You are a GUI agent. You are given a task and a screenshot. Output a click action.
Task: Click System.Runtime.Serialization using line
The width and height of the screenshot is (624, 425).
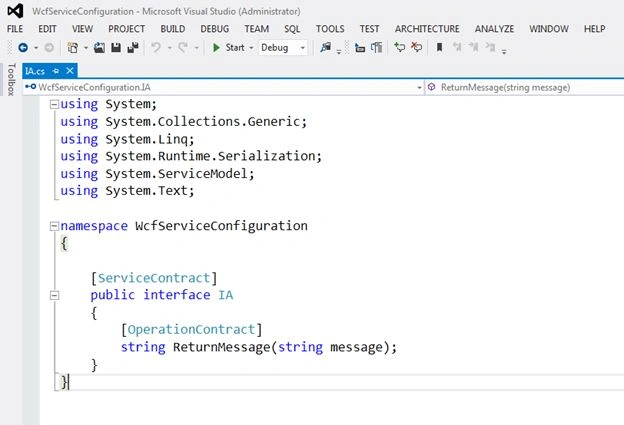coord(191,156)
